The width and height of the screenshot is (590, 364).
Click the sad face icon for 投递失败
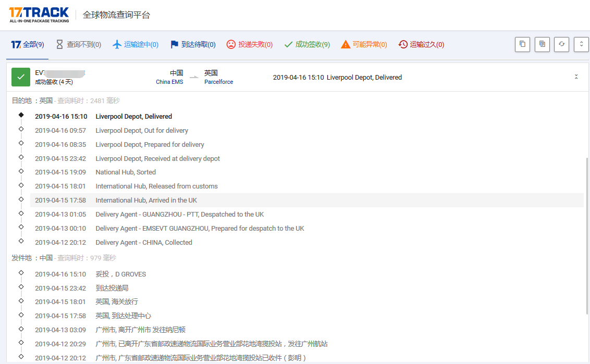coord(231,45)
